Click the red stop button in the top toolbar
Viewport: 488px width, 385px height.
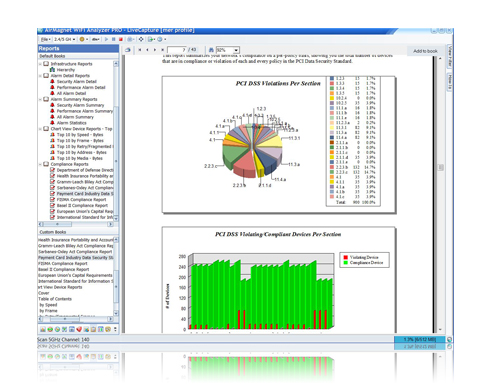coord(121,39)
